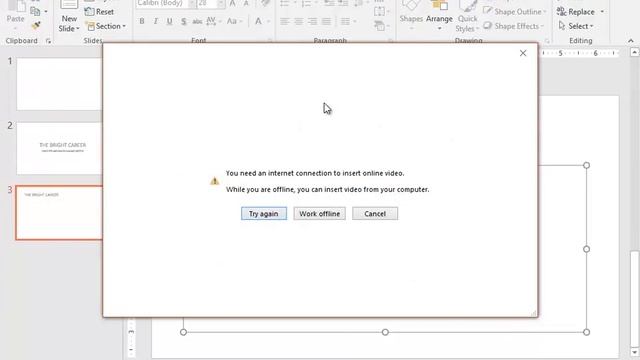Open Drawing group dialog launcher

coord(547,41)
